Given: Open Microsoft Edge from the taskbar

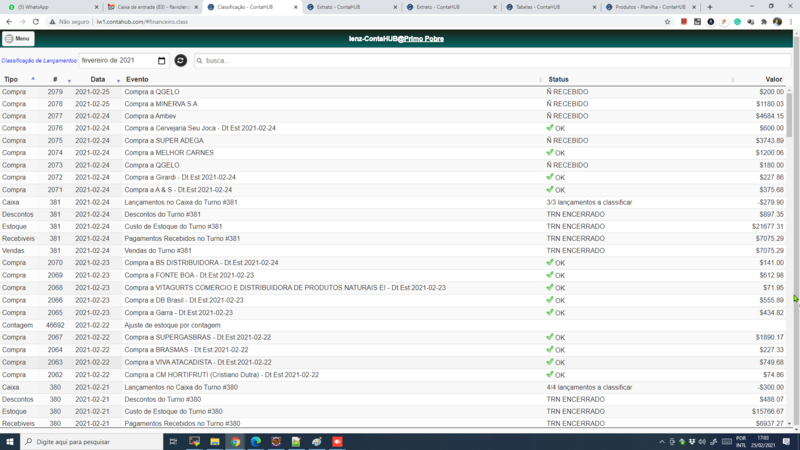Looking at the screenshot, I should (256, 442).
